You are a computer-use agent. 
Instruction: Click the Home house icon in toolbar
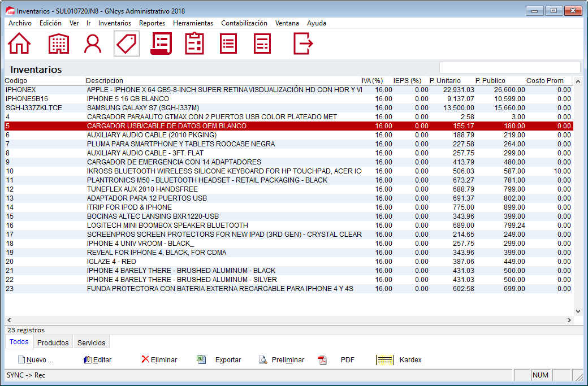pyautogui.click(x=19, y=44)
